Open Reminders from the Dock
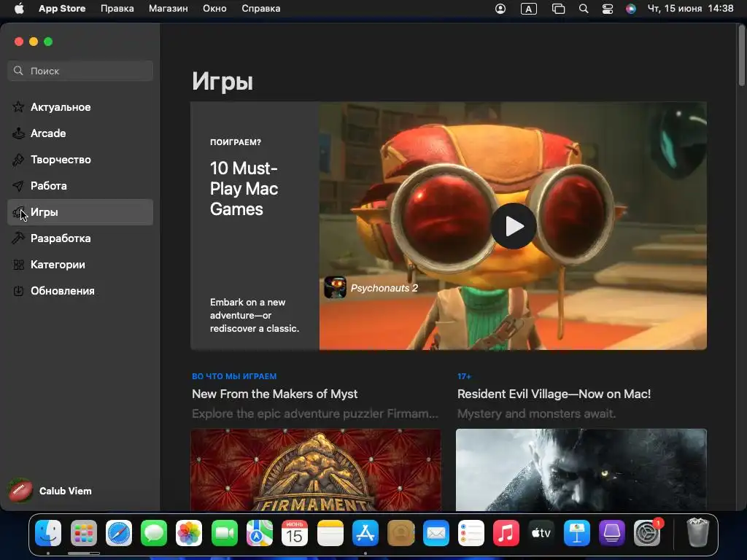 coord(471,533)
